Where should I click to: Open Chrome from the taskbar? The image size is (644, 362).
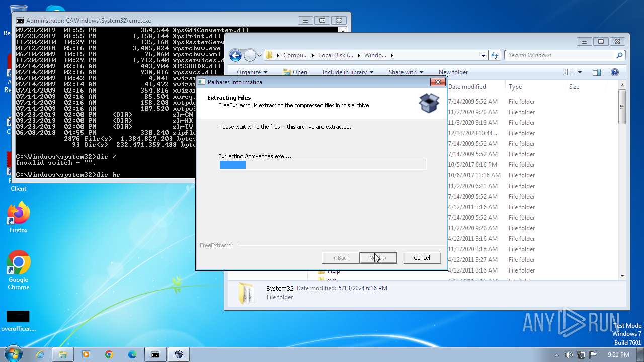click(x=109, y=354)
